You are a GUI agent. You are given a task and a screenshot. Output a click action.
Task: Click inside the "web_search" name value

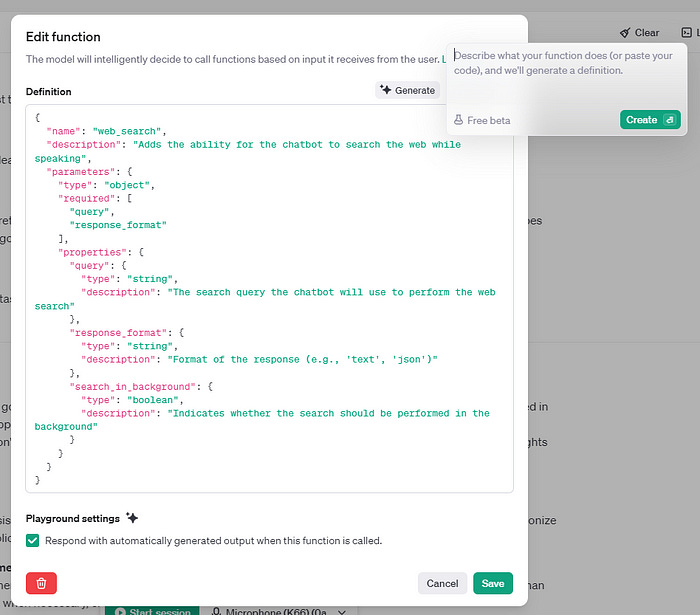pos(126,131)
